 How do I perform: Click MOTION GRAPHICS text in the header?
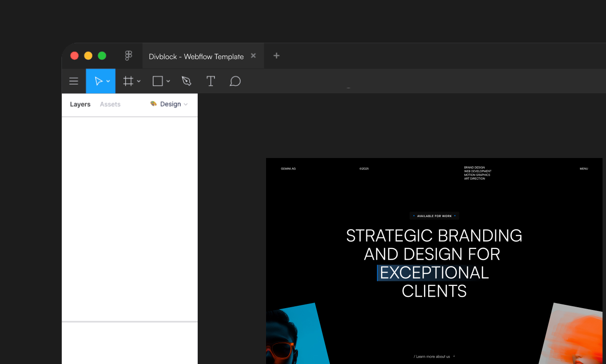(x=477, y=175)
